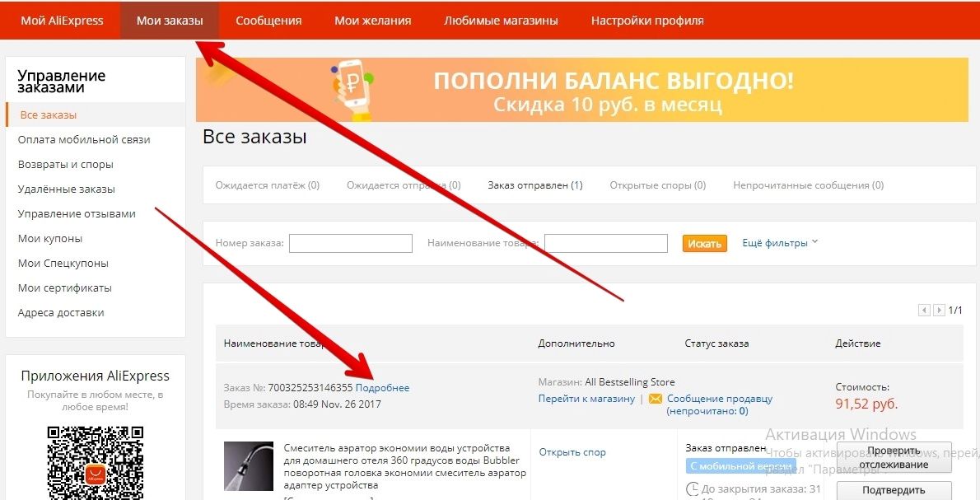The image size is (980, 500).
Task: Open the Мои заказы tab
Action: (x=170, y=21)
